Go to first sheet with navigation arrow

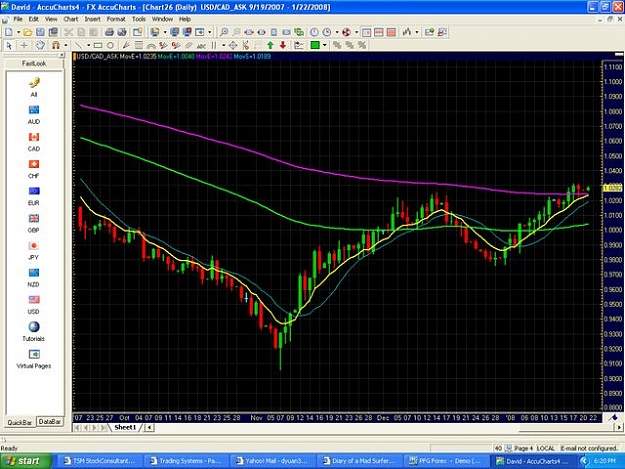[x=77, y=428]
